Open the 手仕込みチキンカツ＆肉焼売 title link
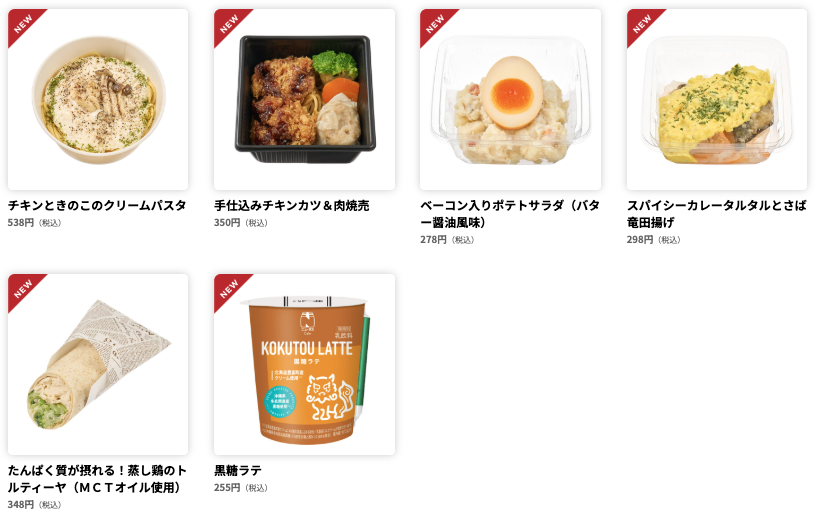816x516 pixels. coord(291,205)
